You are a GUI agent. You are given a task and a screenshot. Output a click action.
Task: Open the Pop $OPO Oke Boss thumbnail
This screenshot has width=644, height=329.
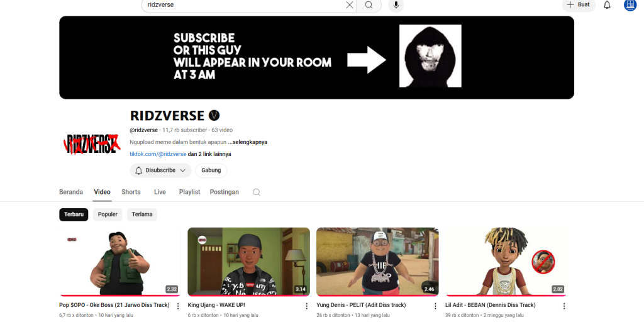click(x=120, y=262)
